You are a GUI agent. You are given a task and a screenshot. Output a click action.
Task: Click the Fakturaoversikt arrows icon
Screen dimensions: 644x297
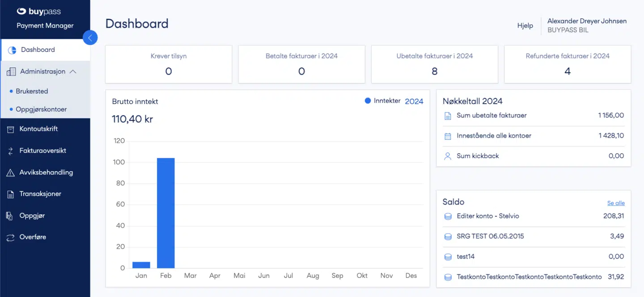coord(11,151)
